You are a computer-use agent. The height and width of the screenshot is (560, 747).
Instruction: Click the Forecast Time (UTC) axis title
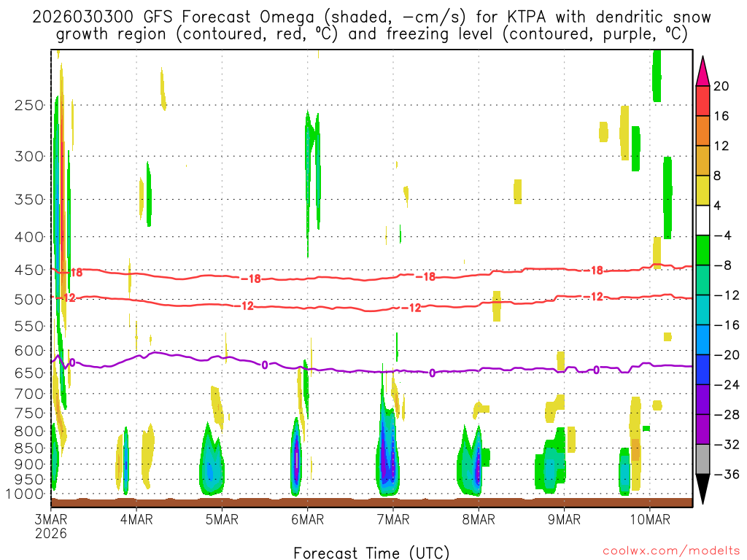[x=371, y=552]
